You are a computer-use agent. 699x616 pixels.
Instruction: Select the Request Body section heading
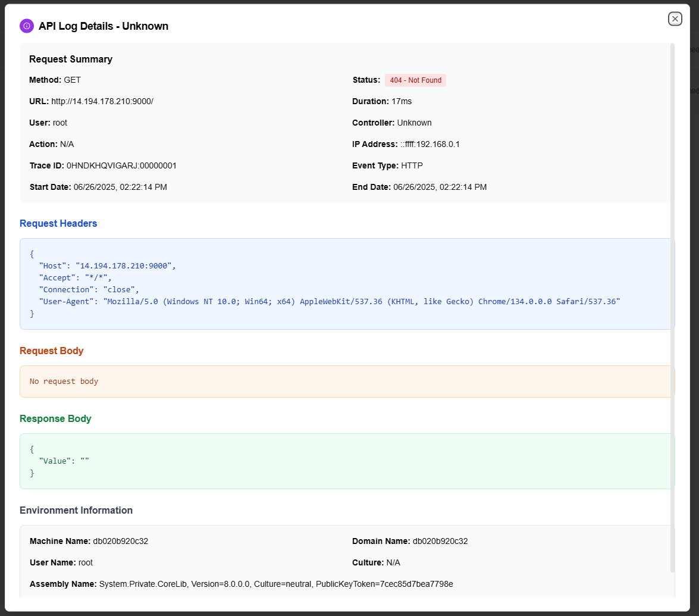point(52,351)
